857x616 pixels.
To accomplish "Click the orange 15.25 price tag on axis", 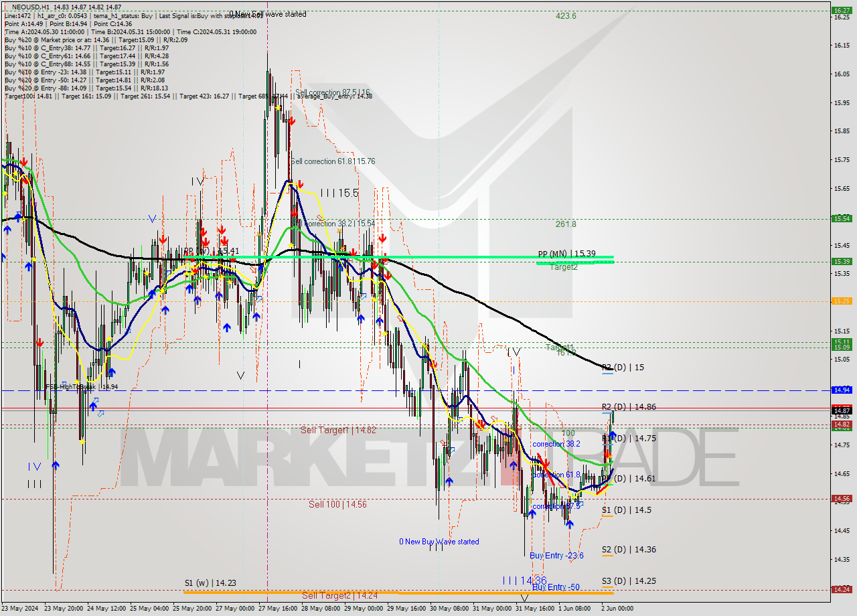I will pos(841,301).
